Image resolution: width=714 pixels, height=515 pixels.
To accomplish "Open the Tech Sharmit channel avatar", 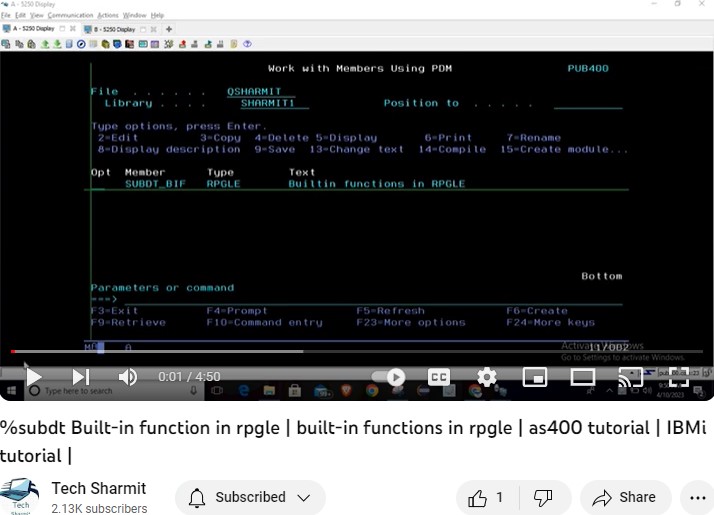I will (20, 496).
